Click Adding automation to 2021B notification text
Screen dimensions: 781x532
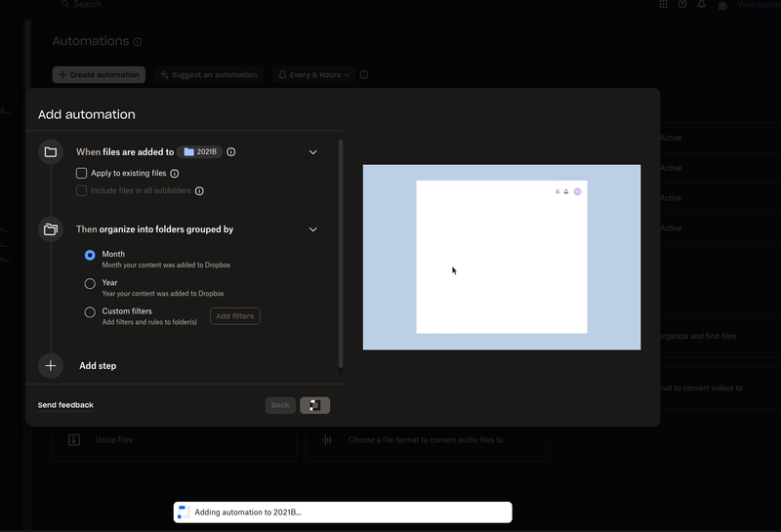[x=248, y=512]
